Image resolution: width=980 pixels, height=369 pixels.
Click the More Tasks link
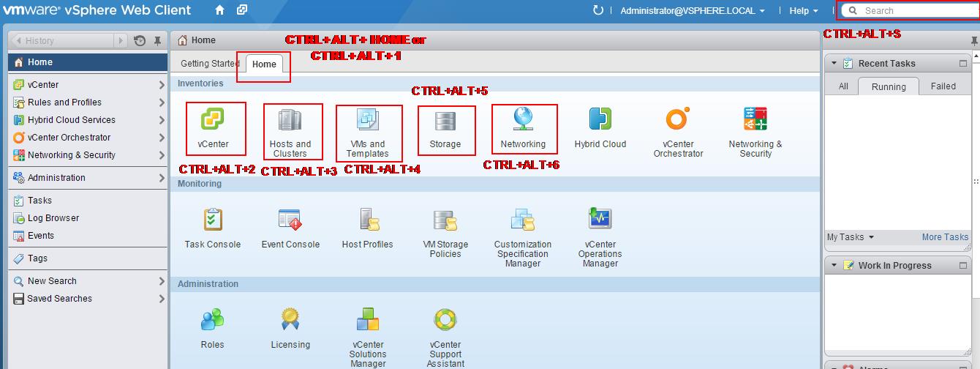[945, 237]
